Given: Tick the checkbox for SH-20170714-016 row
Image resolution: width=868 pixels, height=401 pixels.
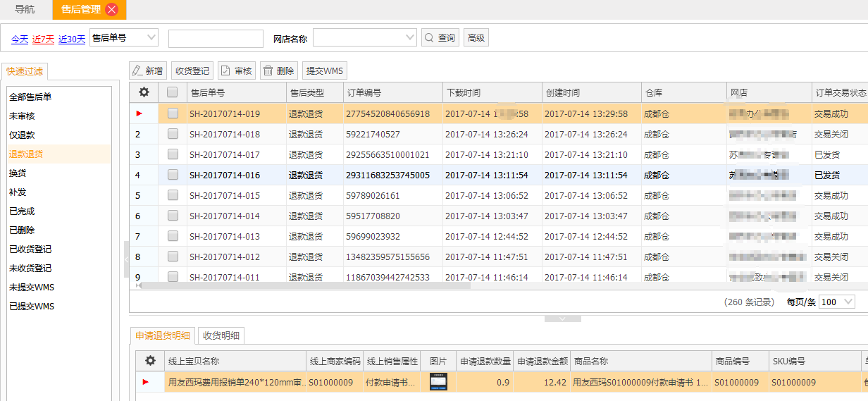Looking at the screenshot, I should [x=173, y=175].
